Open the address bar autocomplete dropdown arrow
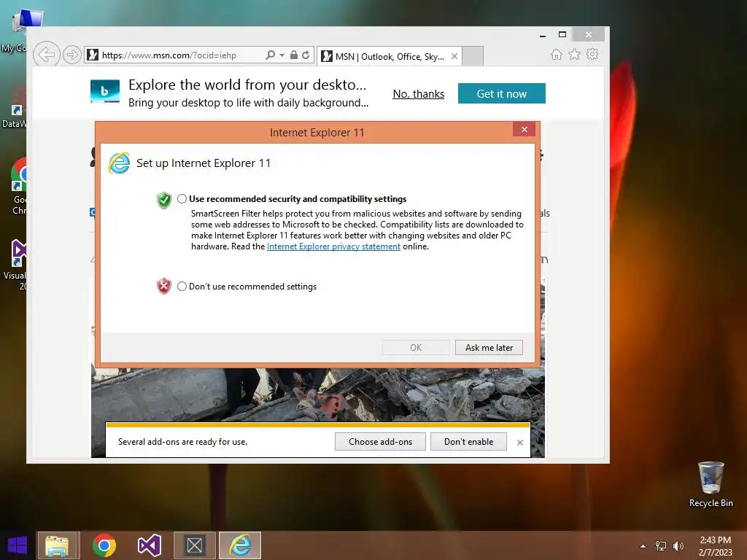 tap(282, 55)
